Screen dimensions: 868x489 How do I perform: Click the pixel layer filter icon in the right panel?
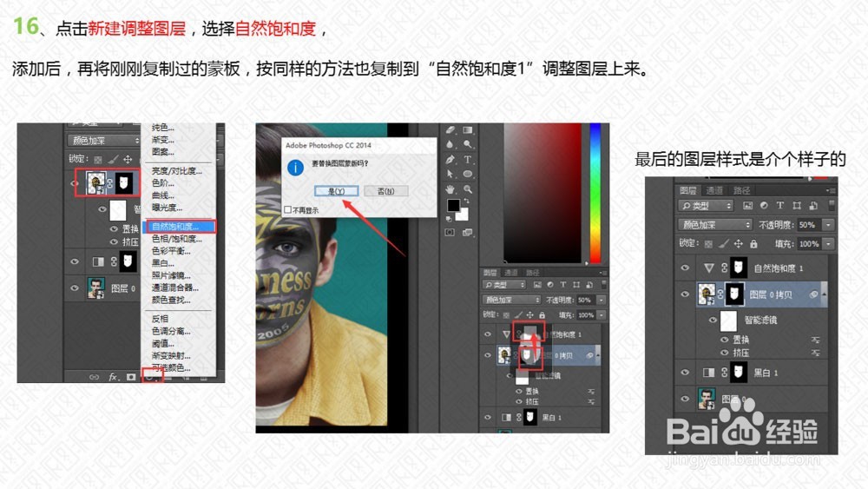(x=747, y=206)
